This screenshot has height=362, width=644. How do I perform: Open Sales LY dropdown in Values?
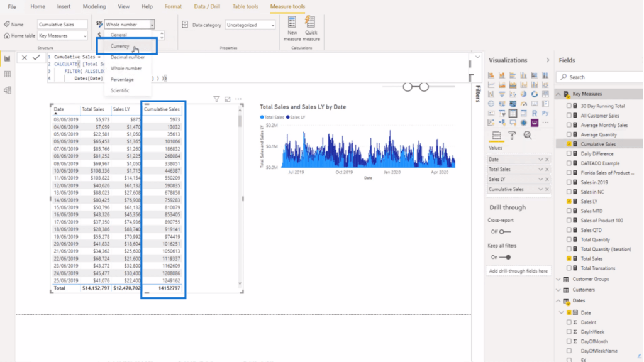(x=540, y=179)
